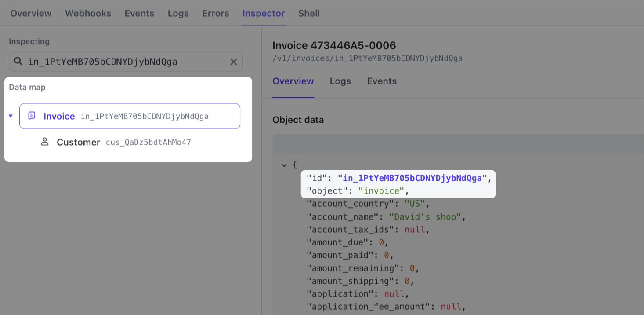Screen dimensions: 644x315
Task: Open the Errors tab
Action: pyautogui.click(x=215, y=13)
